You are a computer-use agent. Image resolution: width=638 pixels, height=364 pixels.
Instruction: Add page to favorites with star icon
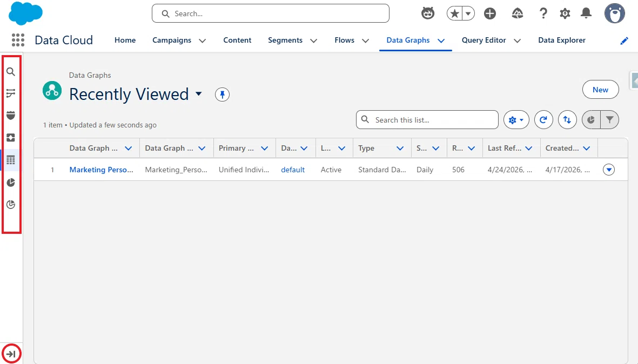point(455,14)
